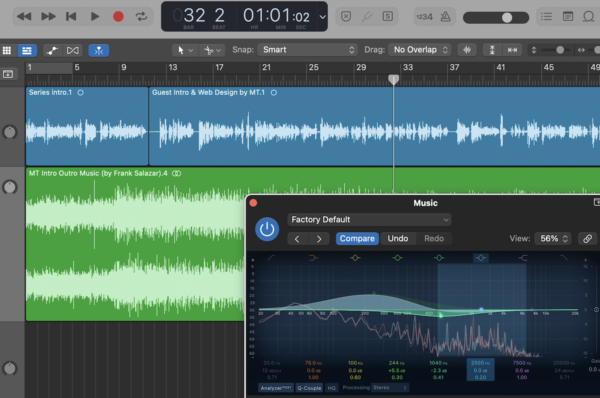
Task: Toggle the Q-Couple button
Action: [309, 388]
